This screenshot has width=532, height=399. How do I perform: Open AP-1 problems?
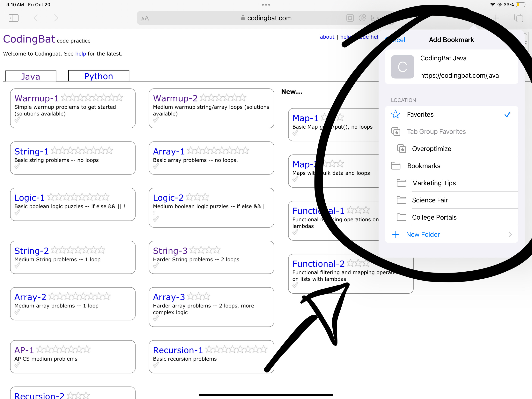[24, 350]
